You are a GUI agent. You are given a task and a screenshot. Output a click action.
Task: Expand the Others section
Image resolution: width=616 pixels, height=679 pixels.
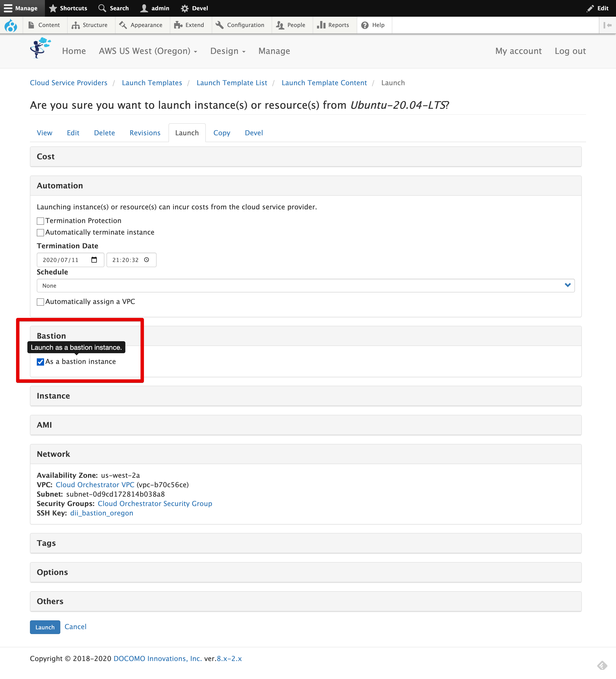[306, 601]
